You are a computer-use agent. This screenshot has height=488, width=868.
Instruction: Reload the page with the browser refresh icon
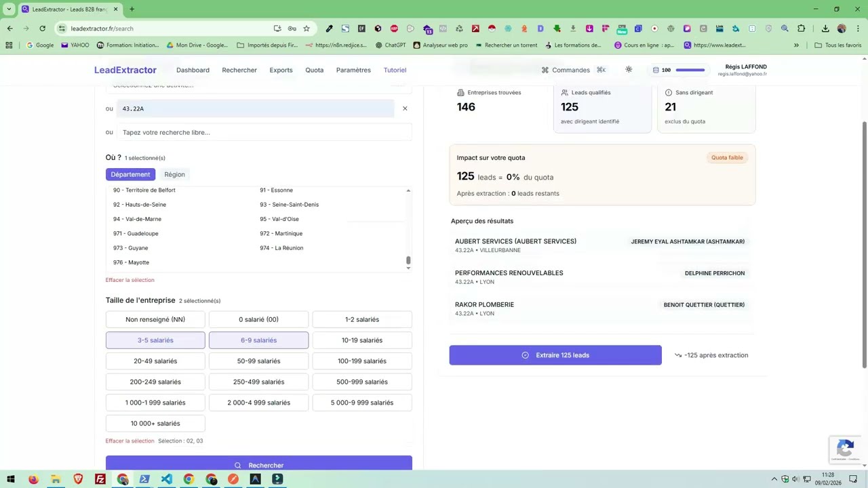tap(42, 28)
